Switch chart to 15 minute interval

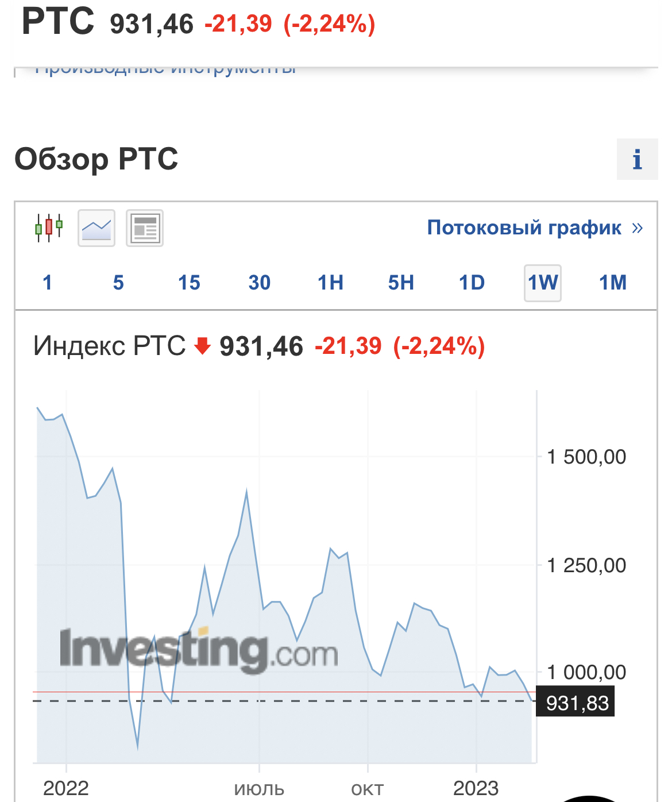click(189, 283)
